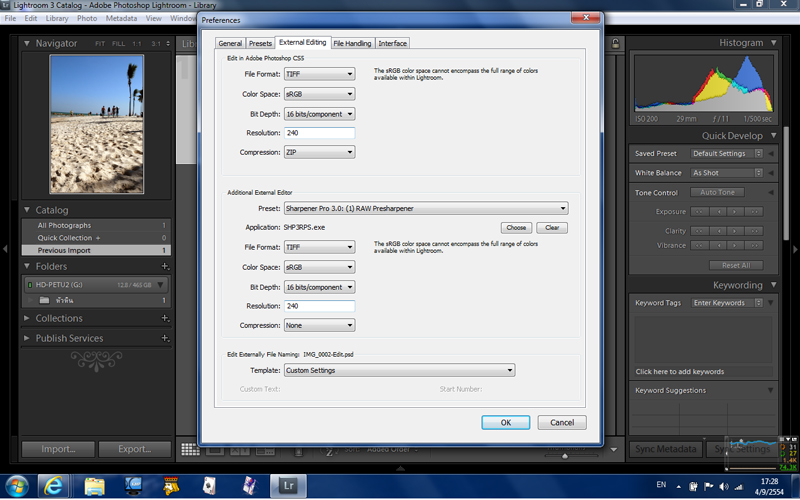Click the Import button
Viewport: 800px width, 500px height.
pos(58,449)
